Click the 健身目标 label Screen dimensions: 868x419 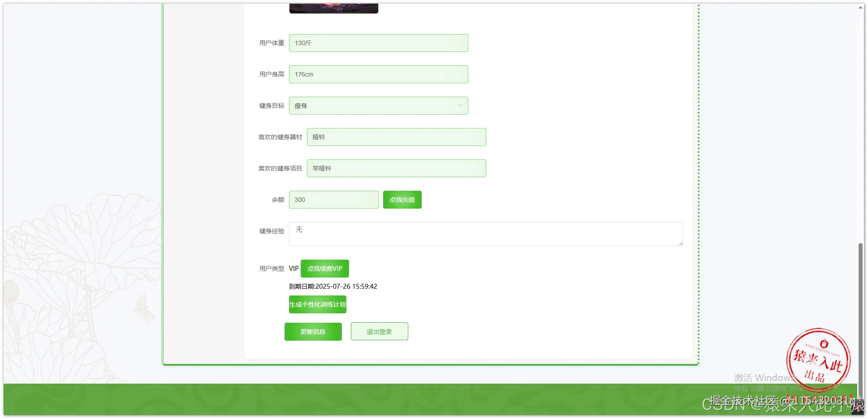(x=272, y=106)
